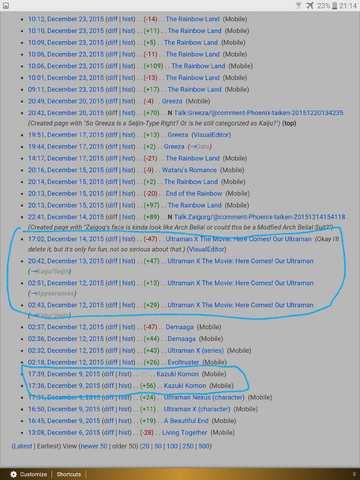Open the End of the Rainbow page
The height and width of the screenshot is (480, 360).
coord(194,193)
